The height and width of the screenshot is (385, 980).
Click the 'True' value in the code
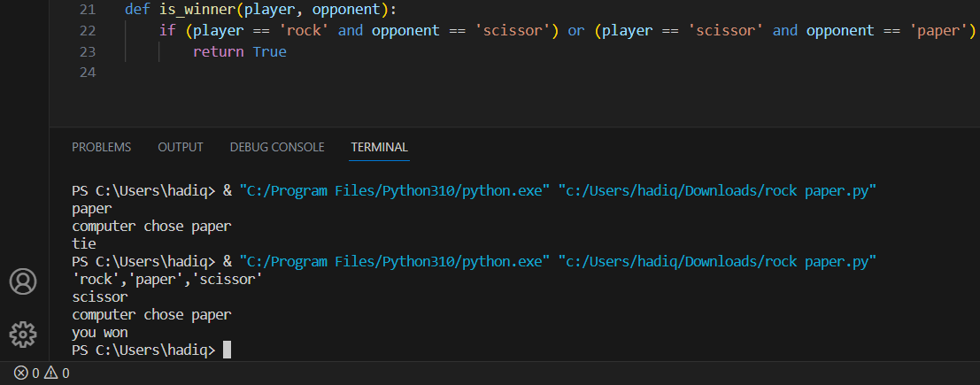coord(269,51)
